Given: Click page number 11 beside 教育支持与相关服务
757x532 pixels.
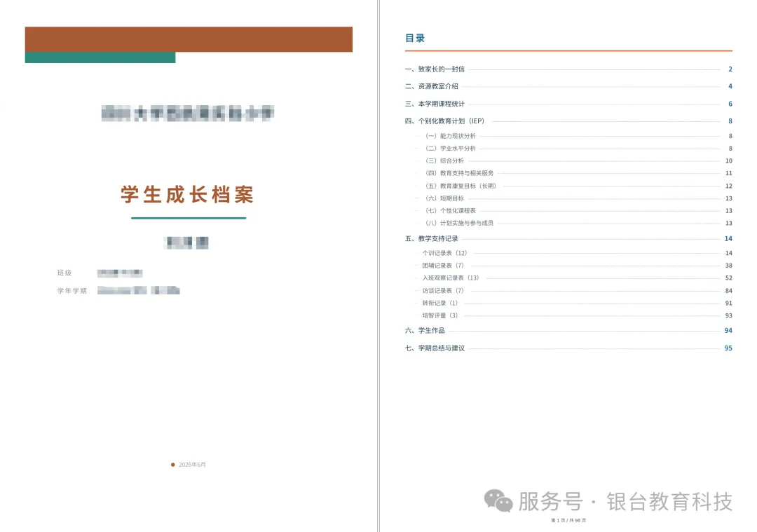Looking at the screenshot, I should (x=728, y=173).
